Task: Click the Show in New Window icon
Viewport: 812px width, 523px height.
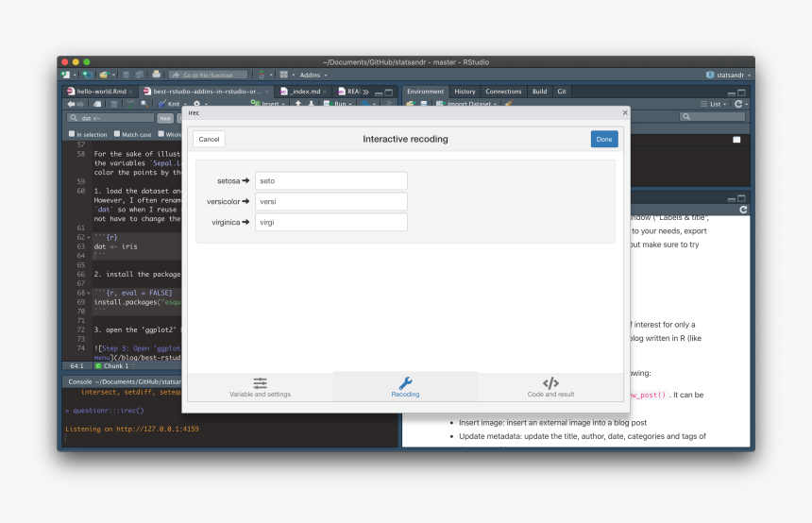Action: coord(97,104)
